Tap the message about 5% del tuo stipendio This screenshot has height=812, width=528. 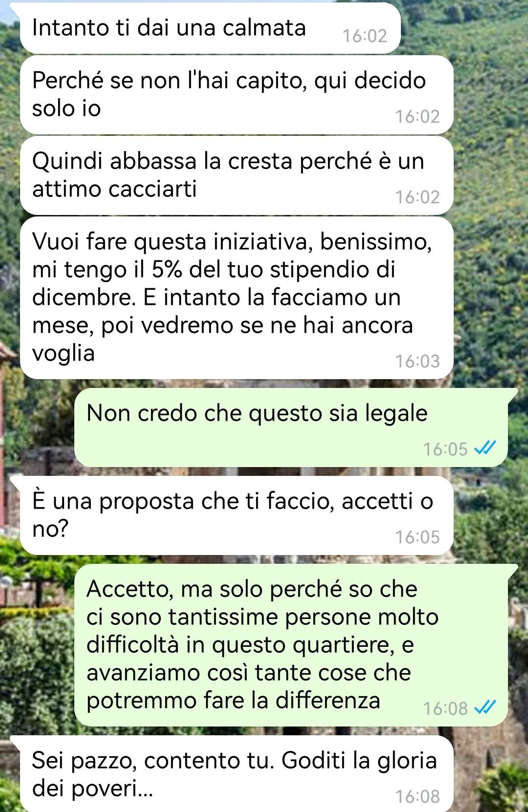coord(237,298)
